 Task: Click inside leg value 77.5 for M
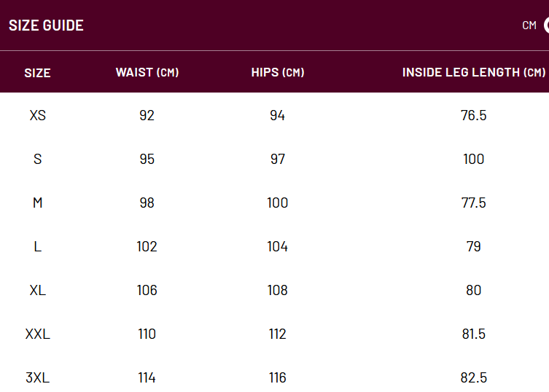pos(473,203)
